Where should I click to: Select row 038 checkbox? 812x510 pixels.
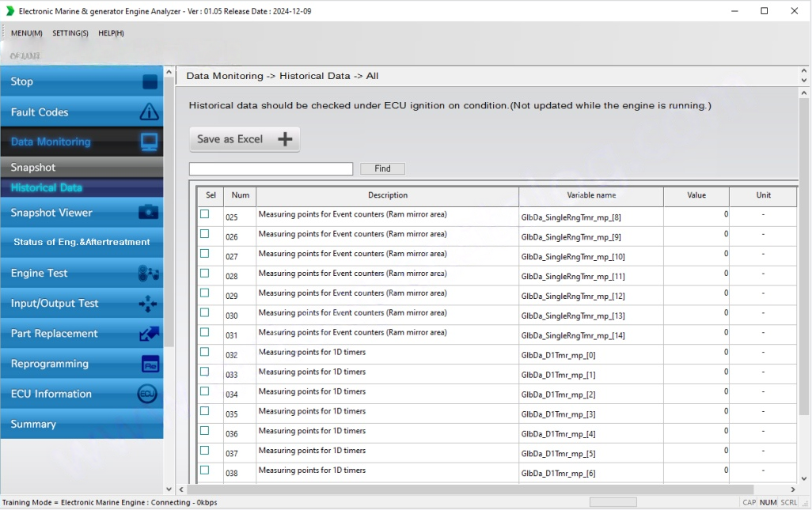205,470
